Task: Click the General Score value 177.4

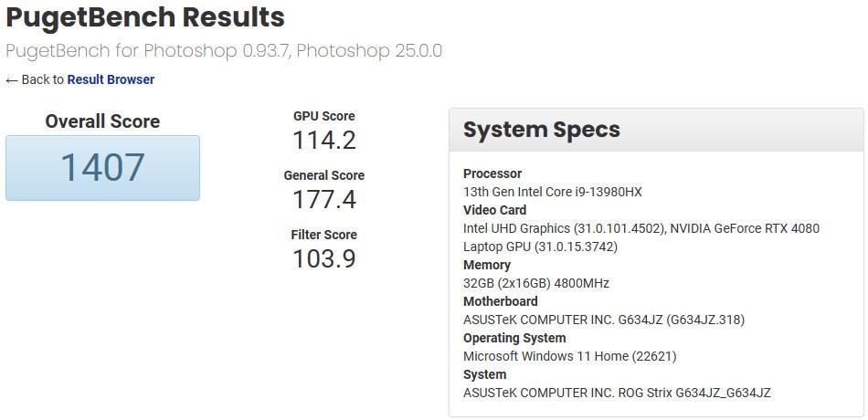Action: pos(323,199)
